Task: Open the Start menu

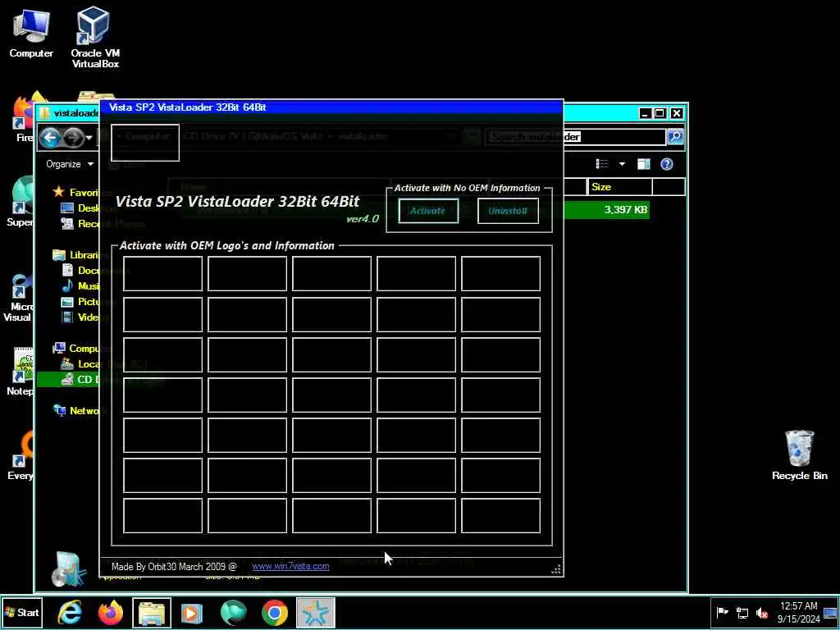Action: pos(21,613)
